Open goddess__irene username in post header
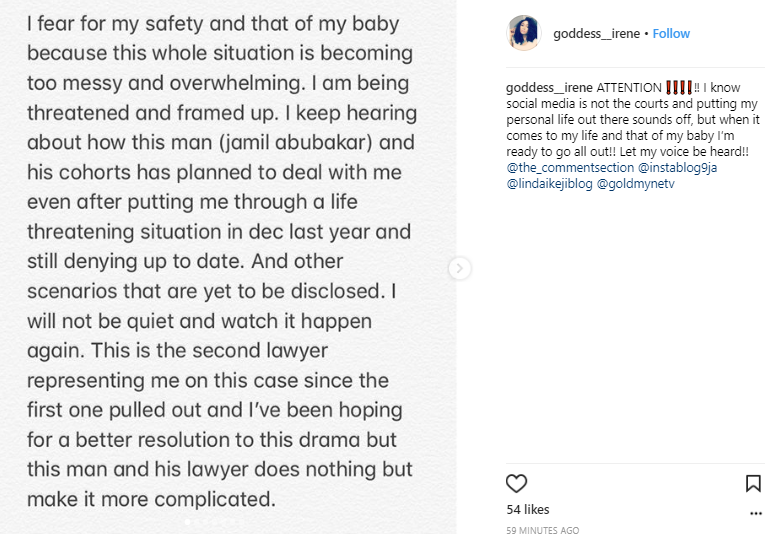The height and width of the screenshot is (534, 780). click(598, 33)
